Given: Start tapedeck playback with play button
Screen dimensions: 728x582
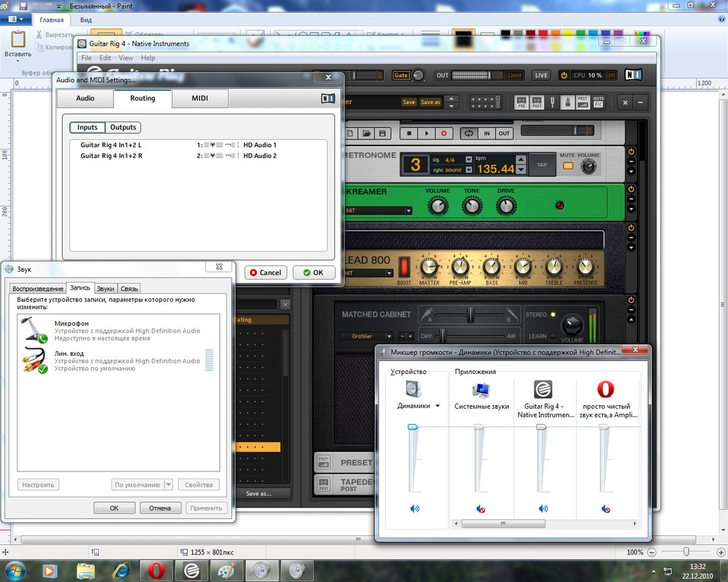Looking at the screenshot, I should [x=426, y=134].
